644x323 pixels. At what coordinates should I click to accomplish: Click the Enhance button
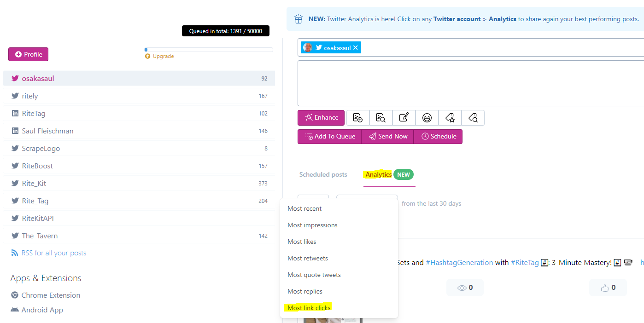point(321,118)
